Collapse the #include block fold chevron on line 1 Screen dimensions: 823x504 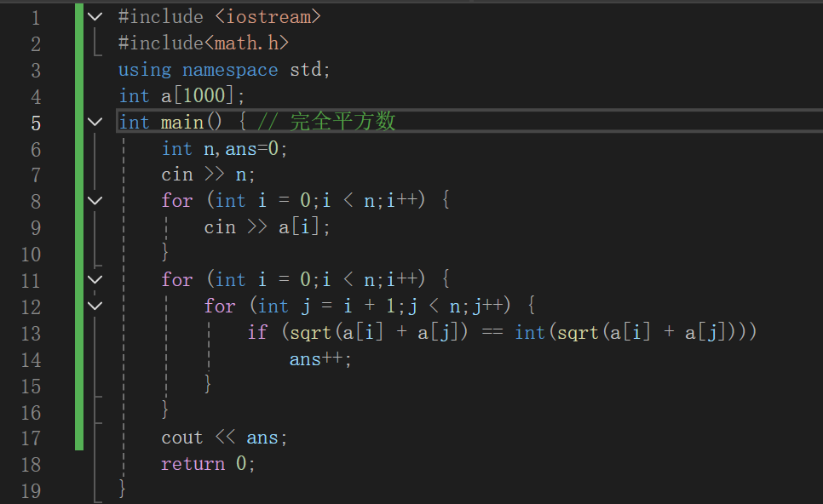coord(95,17)
